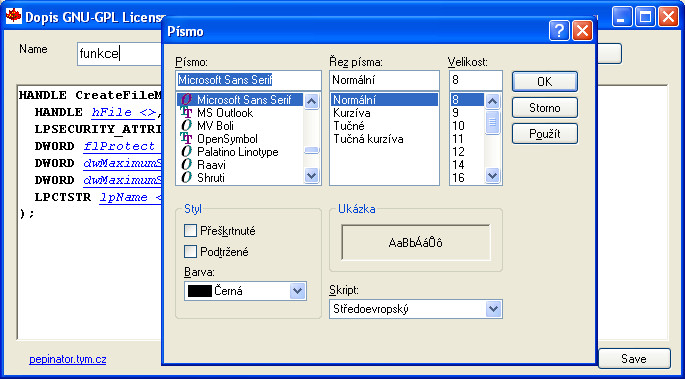This screenshot has height=379, width=685.
Task: Select font size 11
Action: click(467, 139)
